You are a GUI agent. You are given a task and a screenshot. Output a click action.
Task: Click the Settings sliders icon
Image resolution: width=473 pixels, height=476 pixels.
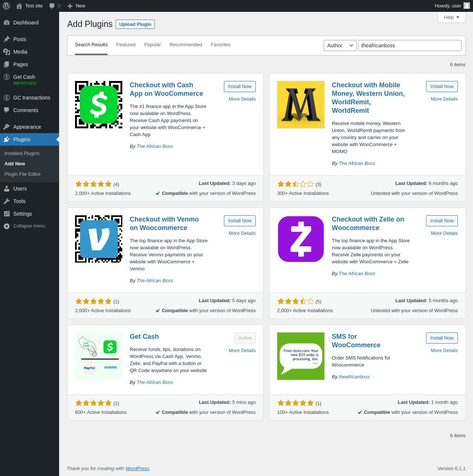click(x=7, y=214)
